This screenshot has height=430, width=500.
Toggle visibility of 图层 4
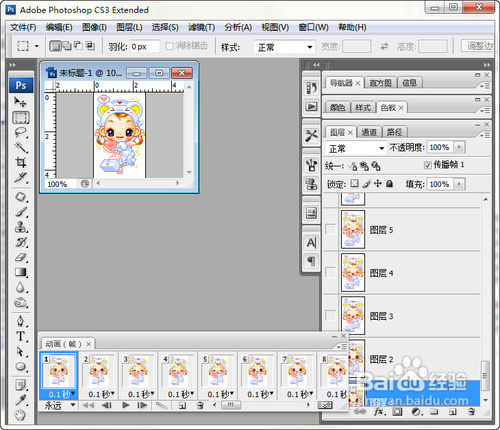tap(330, 272)
